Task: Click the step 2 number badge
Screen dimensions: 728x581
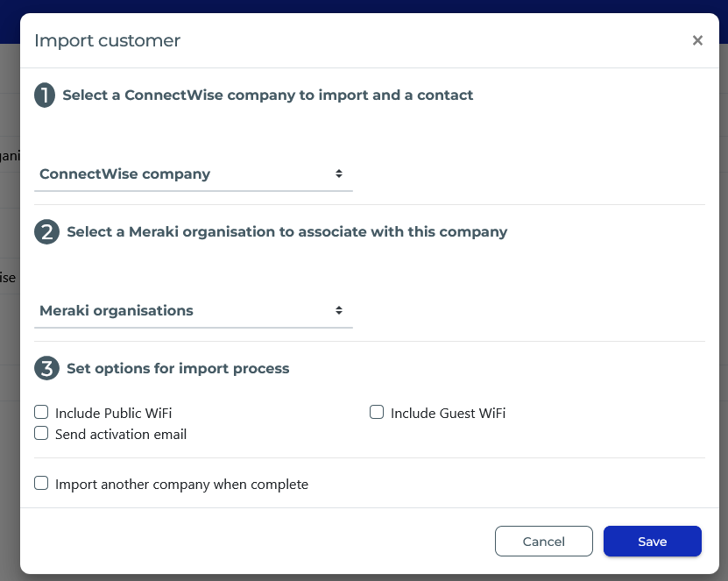Action: coord(47,231)
